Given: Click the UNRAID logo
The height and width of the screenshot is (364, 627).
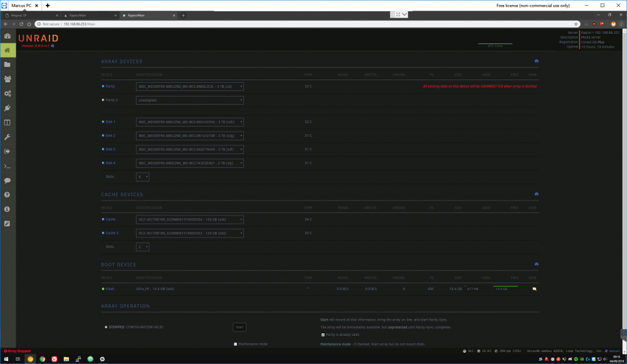Looking at the screenshot, I should point(38,38).
